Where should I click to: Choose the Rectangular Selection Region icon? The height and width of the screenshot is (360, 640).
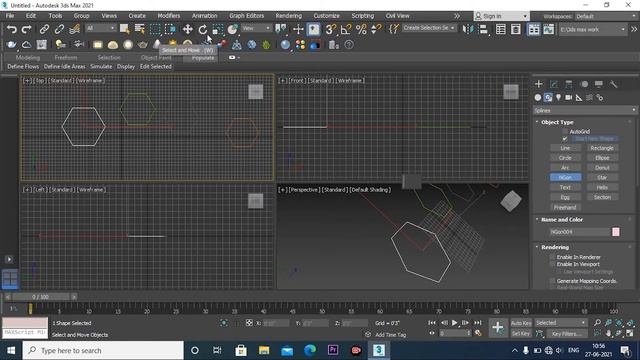click(x=155, y=29)
